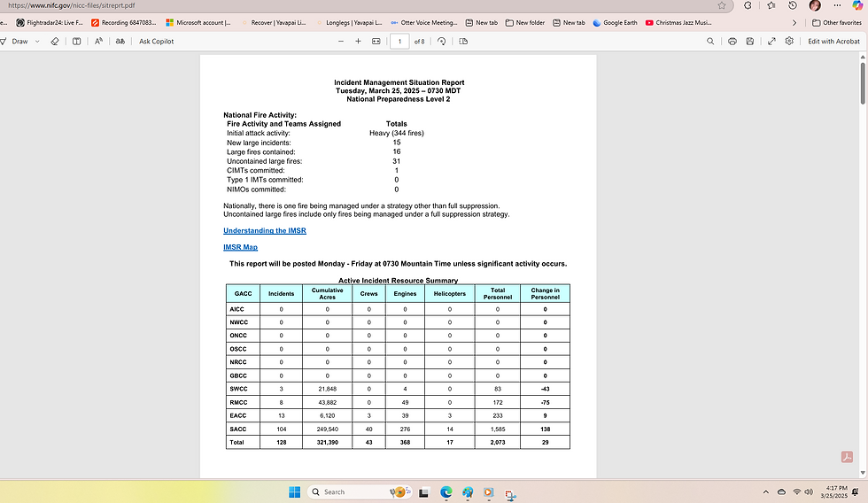Open Microsoft Edge from taskbar

coord(446,492)
